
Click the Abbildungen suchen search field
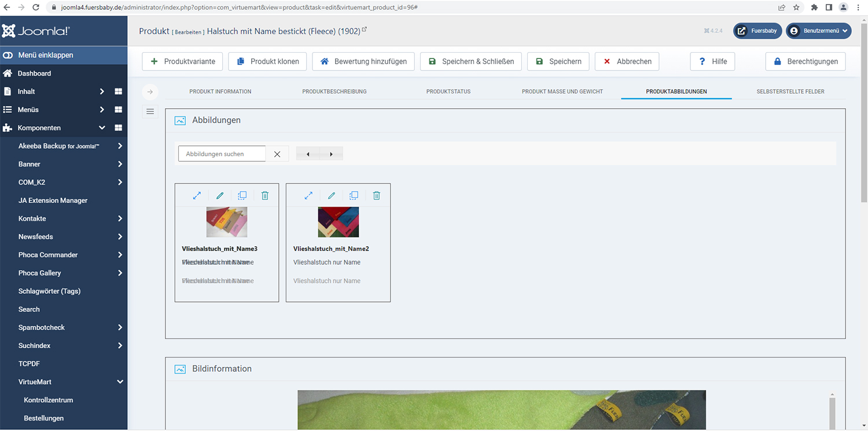(222, 154)
